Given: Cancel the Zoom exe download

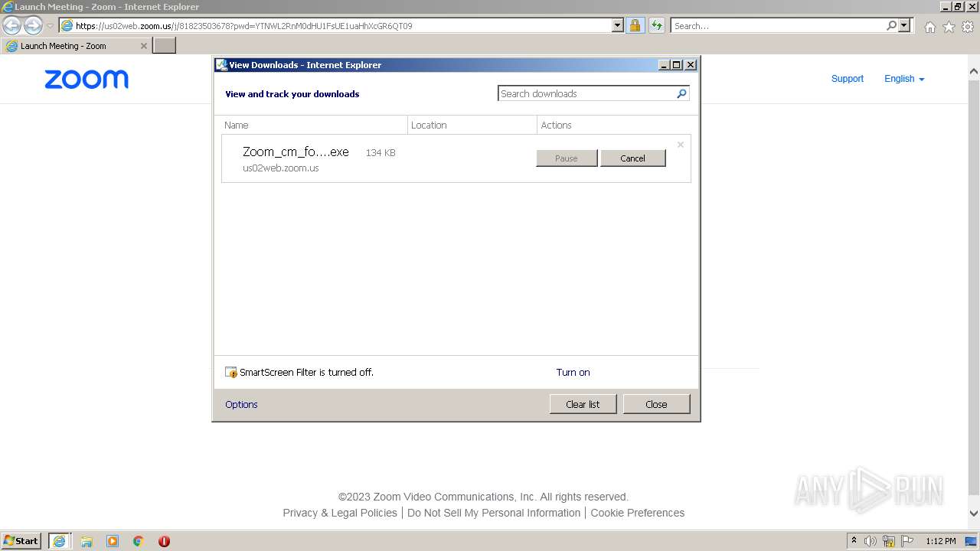Looking at the screenshot, I should tap(632, 158).
